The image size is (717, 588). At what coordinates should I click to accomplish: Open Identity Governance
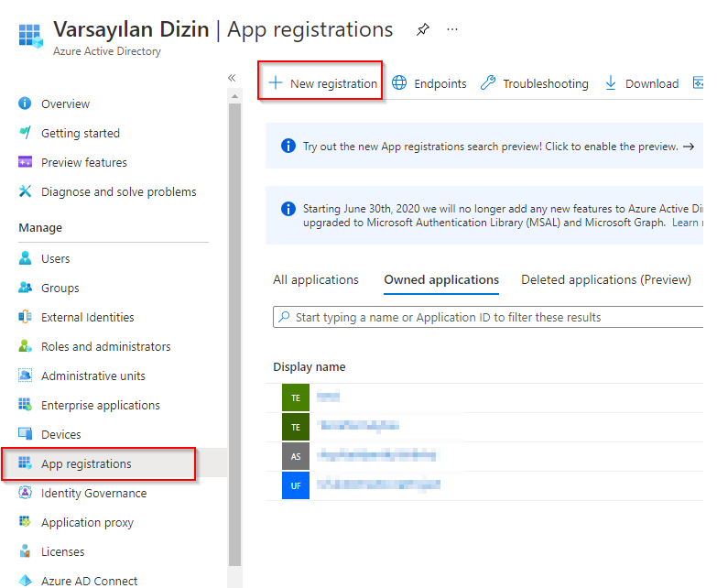coord(93,493)
